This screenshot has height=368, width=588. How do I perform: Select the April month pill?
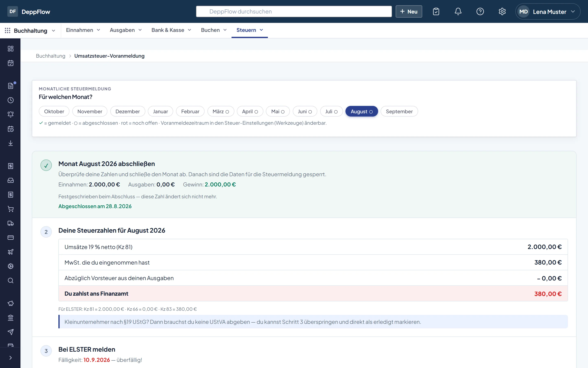(x=250, y=111)
